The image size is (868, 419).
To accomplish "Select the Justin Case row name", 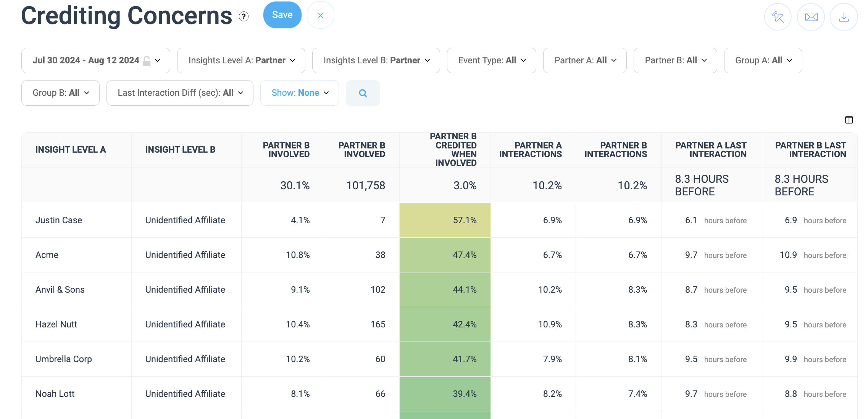I will pyautogui.click(x=59, y=220).
